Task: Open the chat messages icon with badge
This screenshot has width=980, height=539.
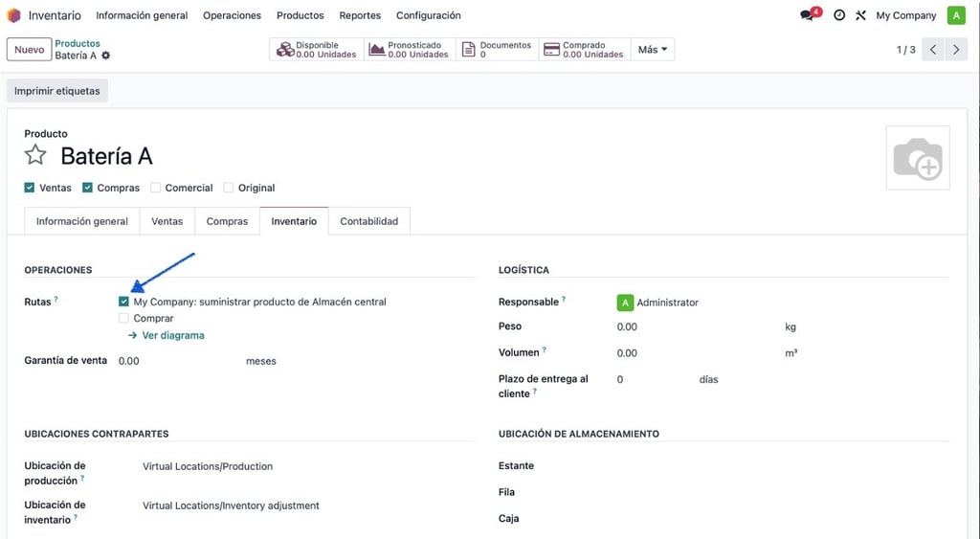Action: coord(810,14)
